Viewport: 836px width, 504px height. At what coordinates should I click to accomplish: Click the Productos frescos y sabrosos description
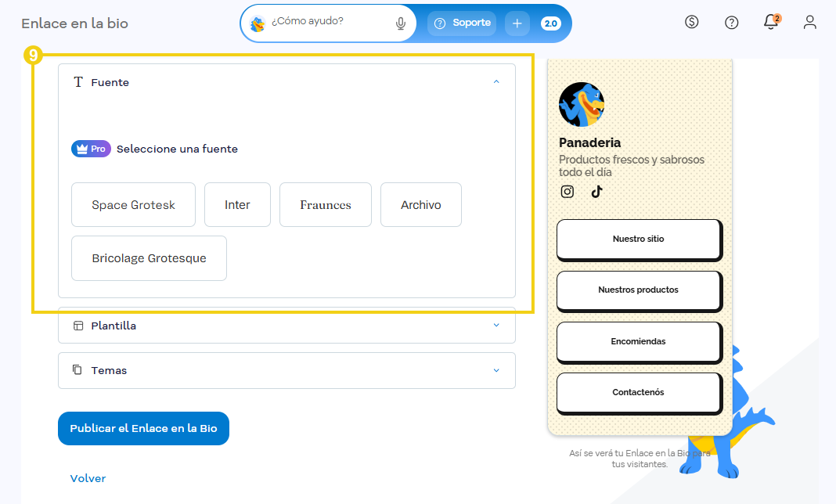point(631,166)
